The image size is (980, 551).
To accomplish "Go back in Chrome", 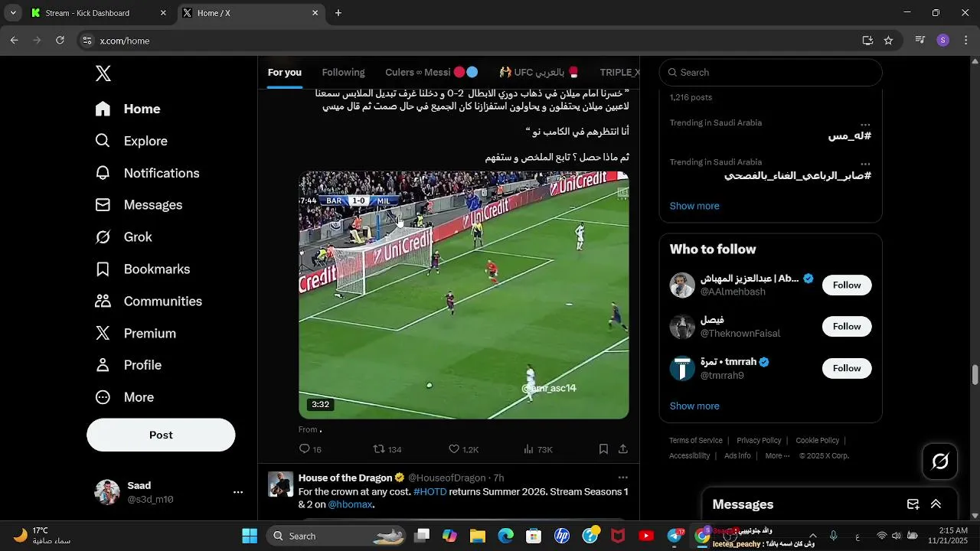I will pyautogui.click(x=14, y=41).
